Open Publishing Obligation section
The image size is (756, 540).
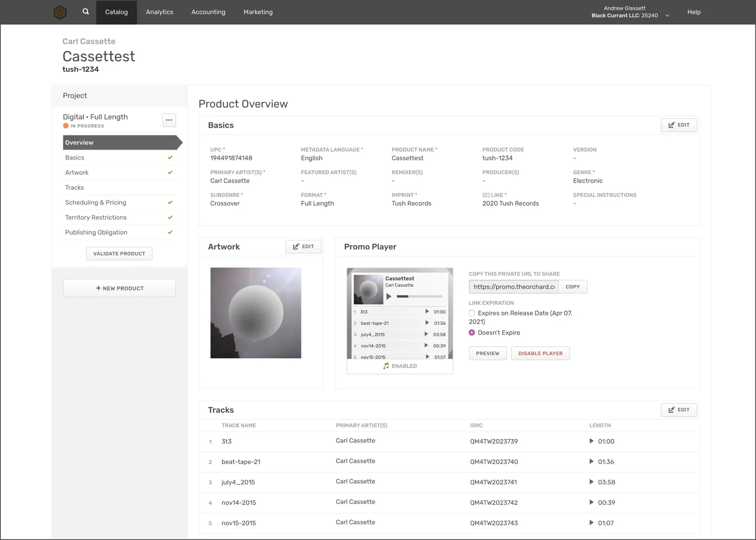tap(119, 232)
